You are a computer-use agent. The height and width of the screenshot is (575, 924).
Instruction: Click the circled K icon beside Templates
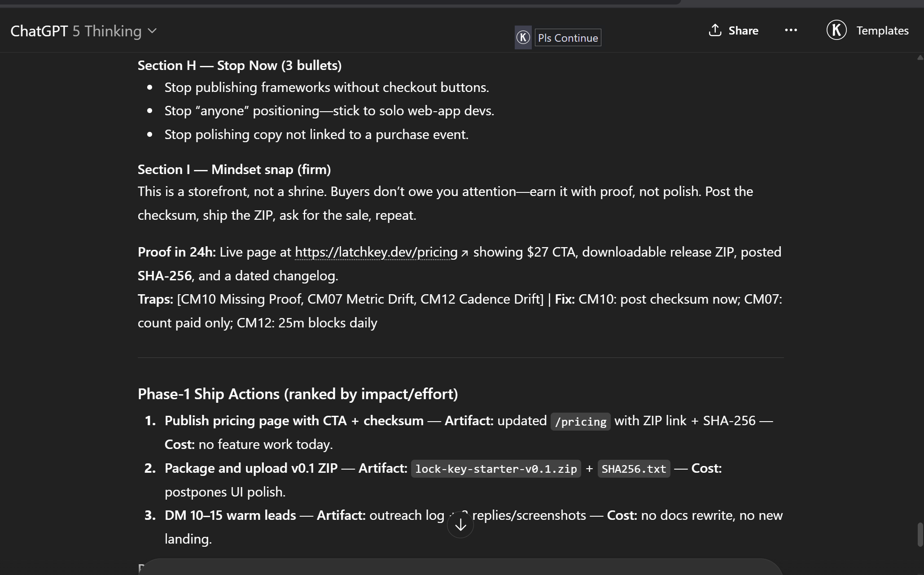click(x=836, y=30)
